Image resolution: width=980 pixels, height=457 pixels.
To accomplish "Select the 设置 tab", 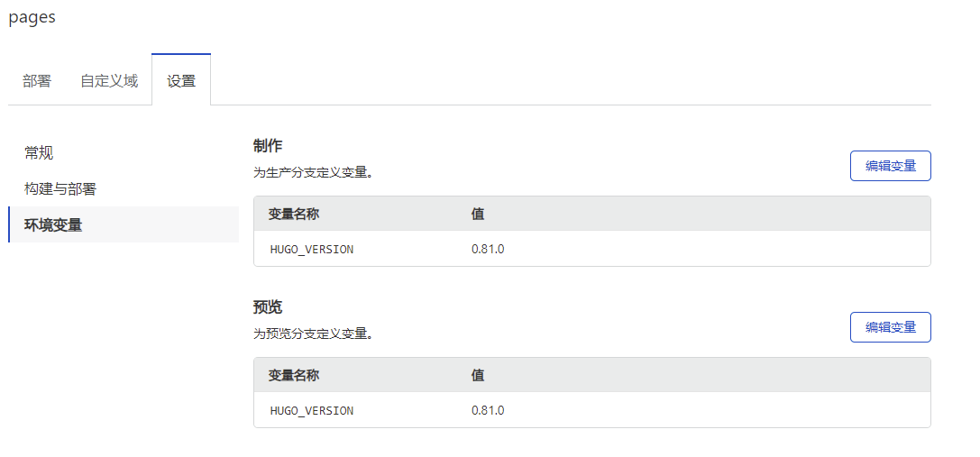I will 181,81.
